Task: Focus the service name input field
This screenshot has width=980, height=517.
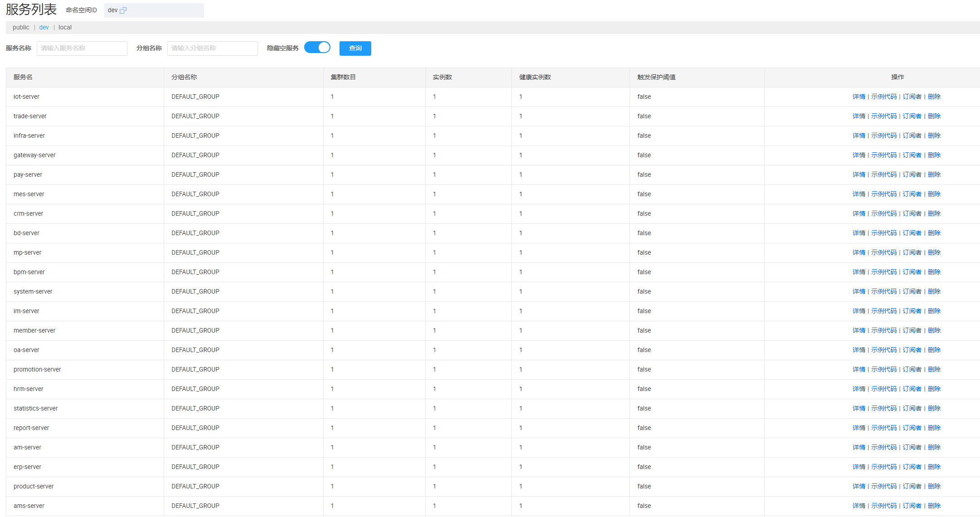Action: 82,48
